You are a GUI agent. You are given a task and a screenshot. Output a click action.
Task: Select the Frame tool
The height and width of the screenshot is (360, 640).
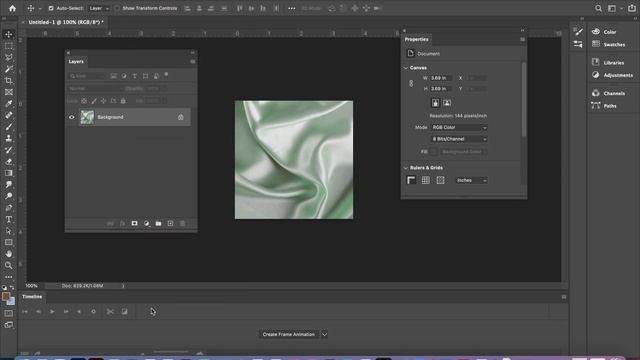pyautogui.click(x=9, y=92)
